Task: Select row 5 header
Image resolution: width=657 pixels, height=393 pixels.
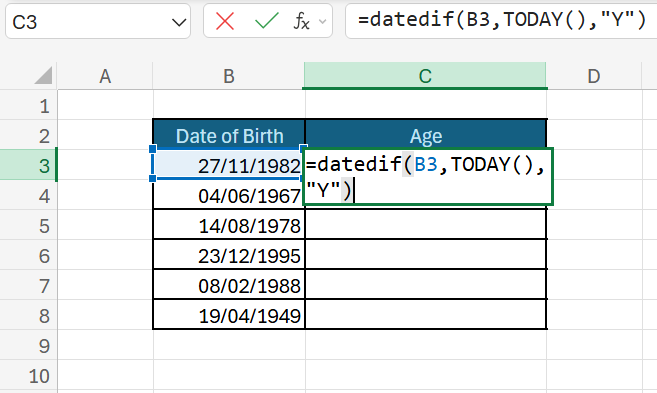Action: [28, 225]
